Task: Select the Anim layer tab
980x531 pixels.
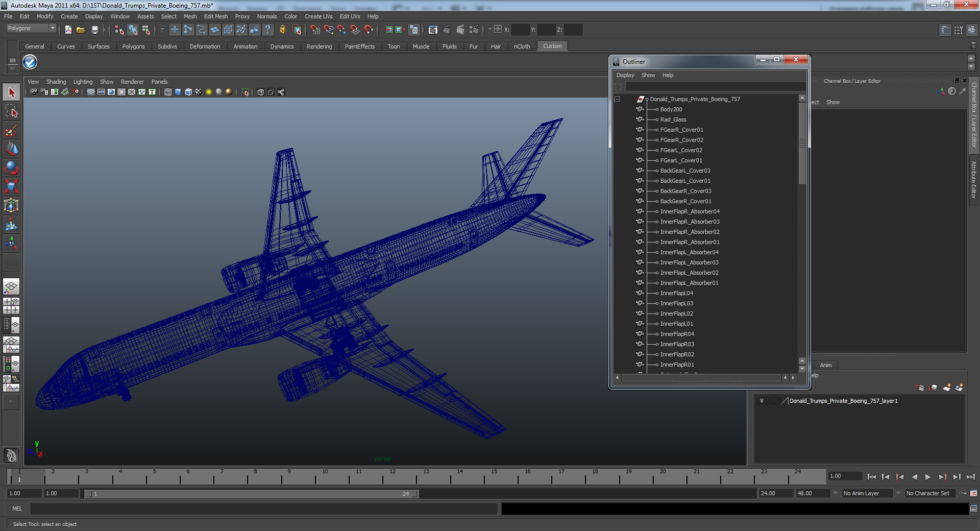Action: 826,365
